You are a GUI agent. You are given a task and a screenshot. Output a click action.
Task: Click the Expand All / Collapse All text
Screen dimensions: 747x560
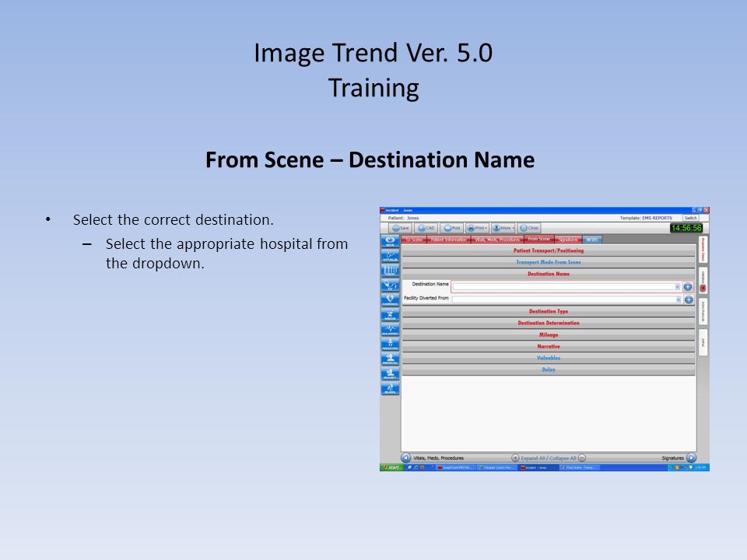[549, 458]
